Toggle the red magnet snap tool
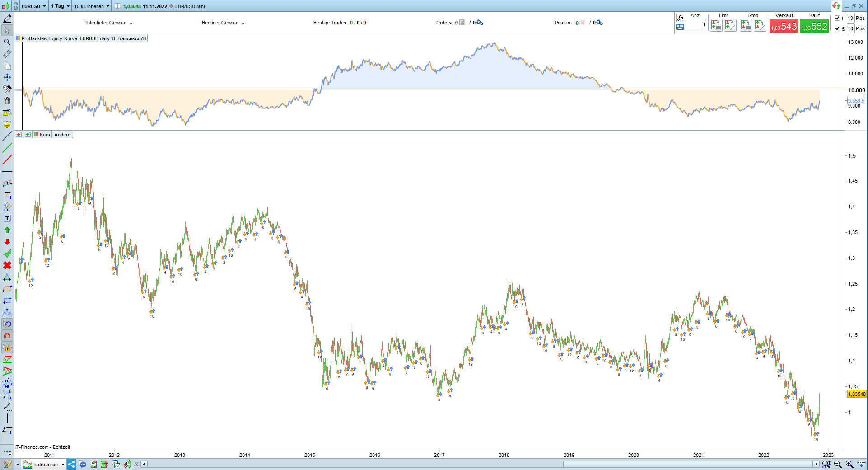The width and height of the screenshot is (868, 470). [x=7, y=336]
